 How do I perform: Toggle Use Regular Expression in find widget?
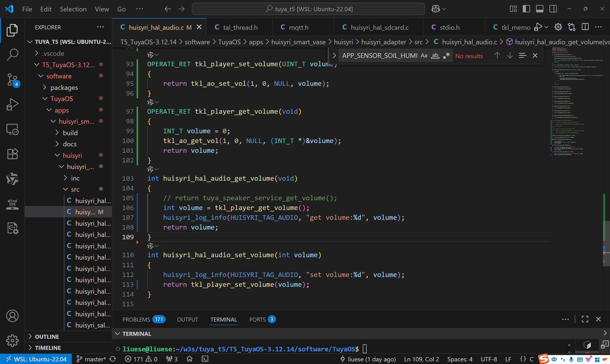pos(446,56)
